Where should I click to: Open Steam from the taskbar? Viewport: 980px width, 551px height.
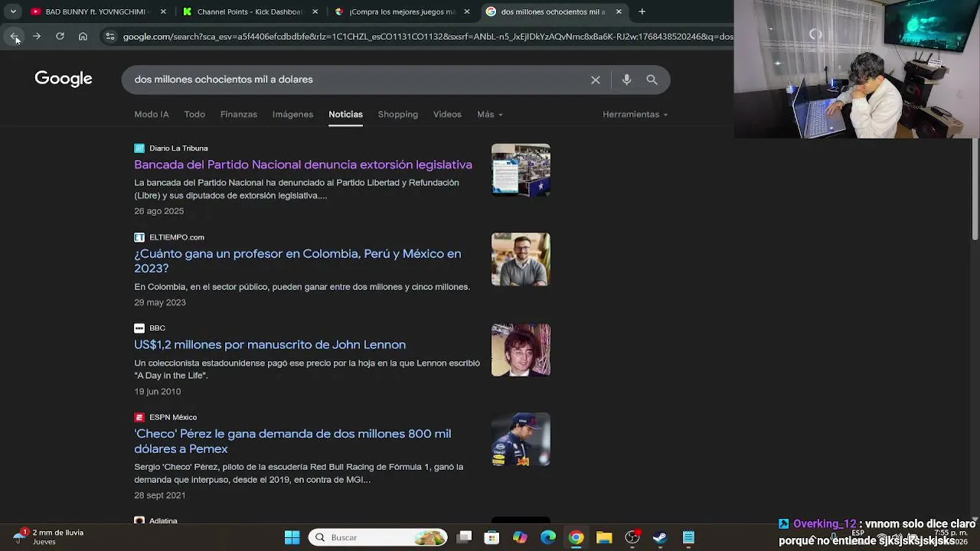pos(660,537)
